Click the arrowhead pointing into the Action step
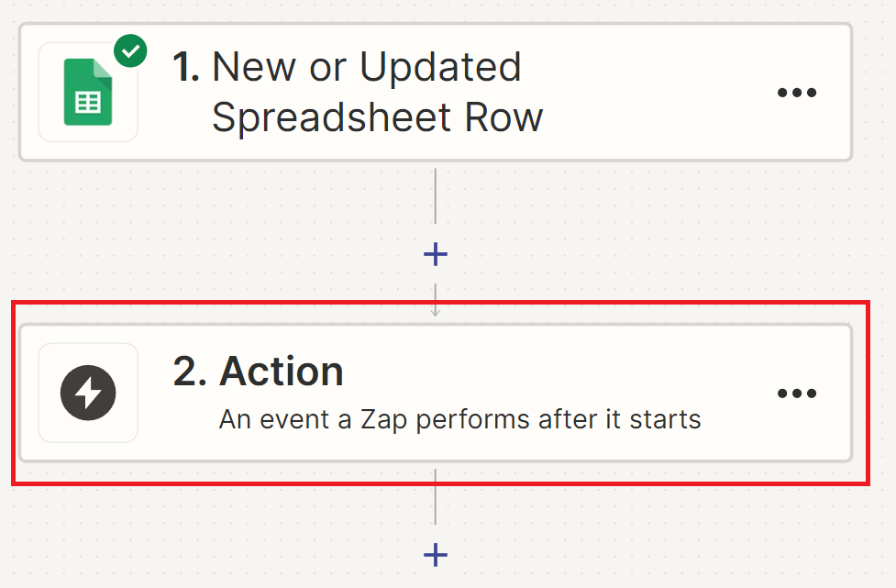Image resolution: width=896 pixels, height=588 pixels. [436, 310]
